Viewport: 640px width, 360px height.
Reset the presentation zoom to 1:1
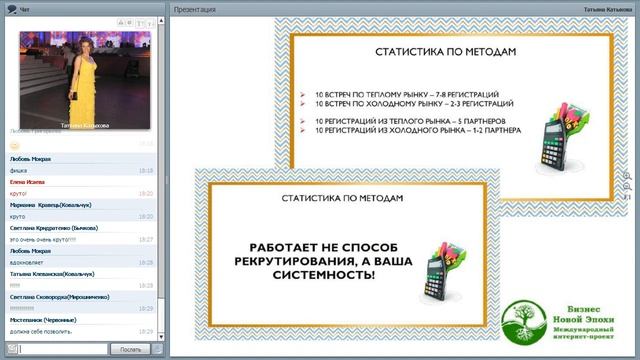pyautogui.click(x=627, y=197)
